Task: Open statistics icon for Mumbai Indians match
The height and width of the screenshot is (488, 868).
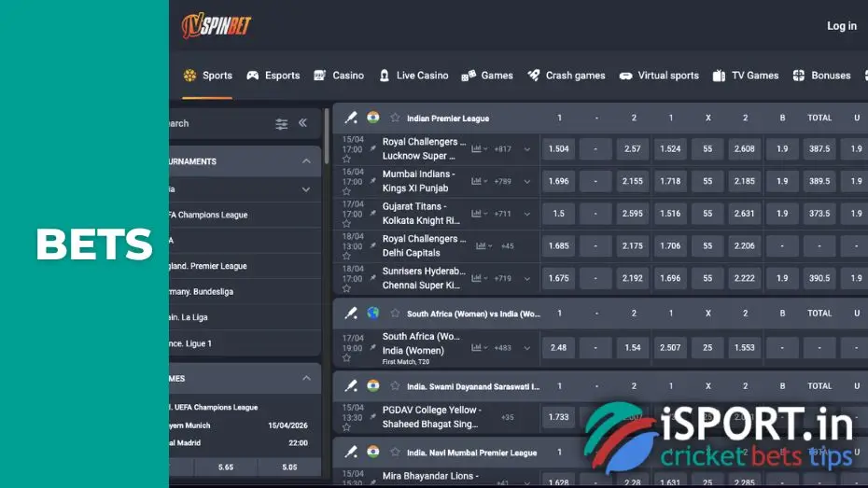Action: pos(478,181)
